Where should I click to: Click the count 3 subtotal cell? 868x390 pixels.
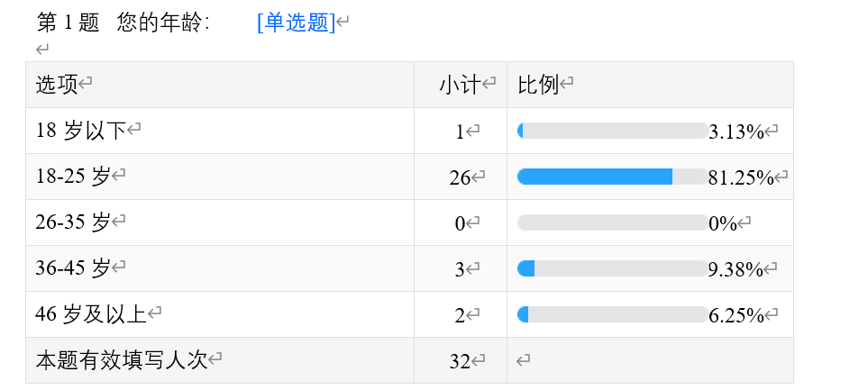[x=461, y=268]
